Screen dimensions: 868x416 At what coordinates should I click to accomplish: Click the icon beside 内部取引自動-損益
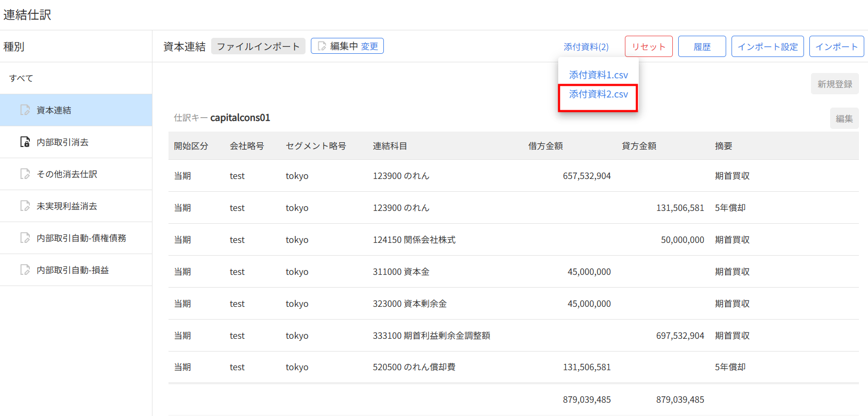[25, 270]
